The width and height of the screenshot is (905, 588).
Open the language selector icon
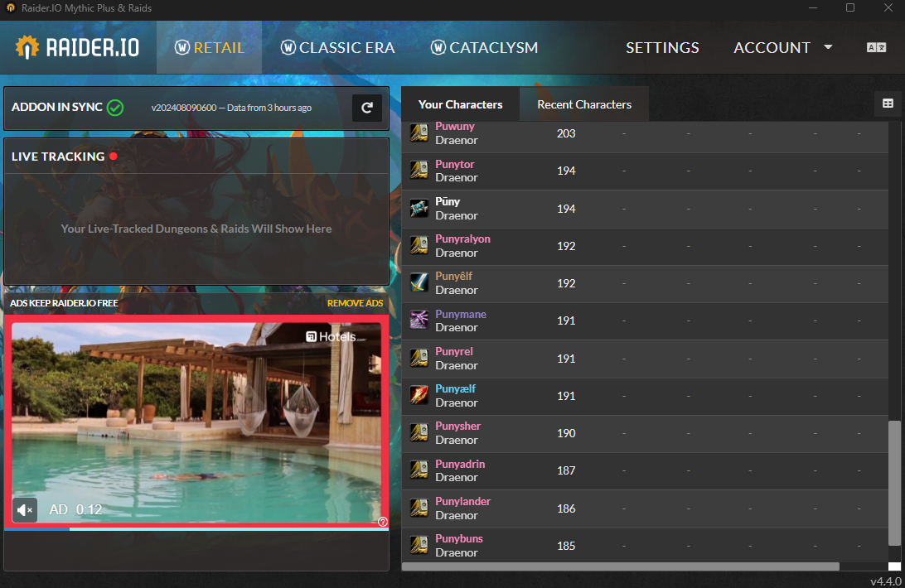pos(876,47)
